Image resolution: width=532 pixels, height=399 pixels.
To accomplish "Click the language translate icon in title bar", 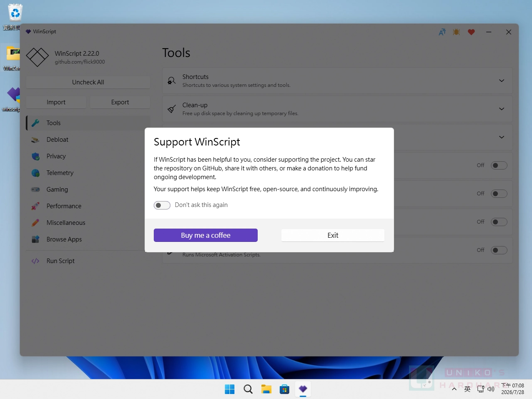I will tap(442, 32).
